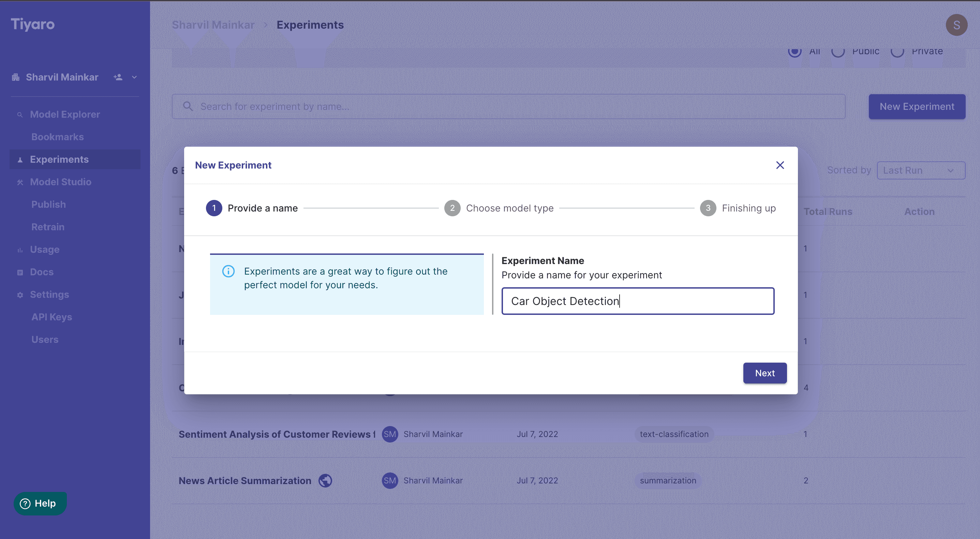Expand the Sharvil Mainkar workspace chevron
This screenshot has height=539, width=980.
click(134, 77)
